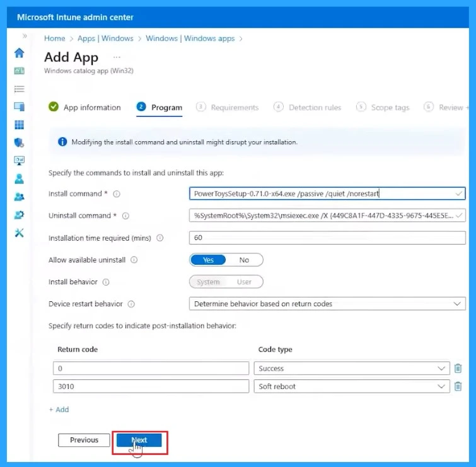Click Allow available uninstall info icon
The image size is (476, 467).
(134, 260)
